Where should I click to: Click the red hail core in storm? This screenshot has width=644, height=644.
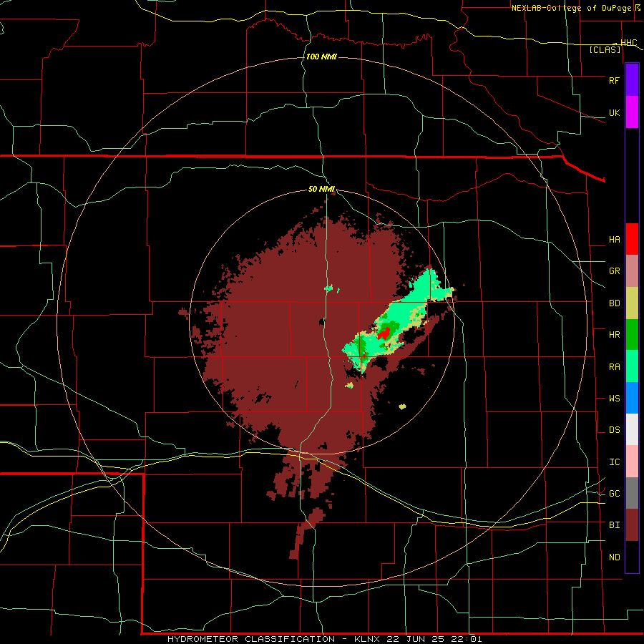click(384, 333)
